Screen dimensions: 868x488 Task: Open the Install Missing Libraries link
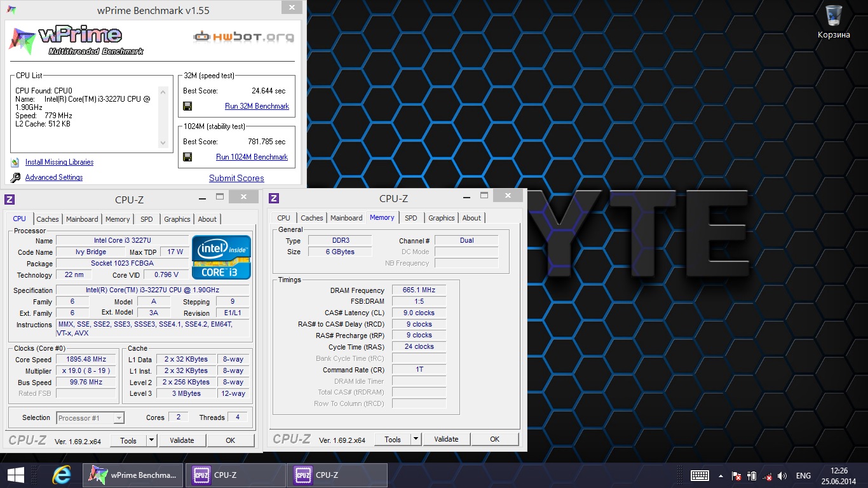60,163
